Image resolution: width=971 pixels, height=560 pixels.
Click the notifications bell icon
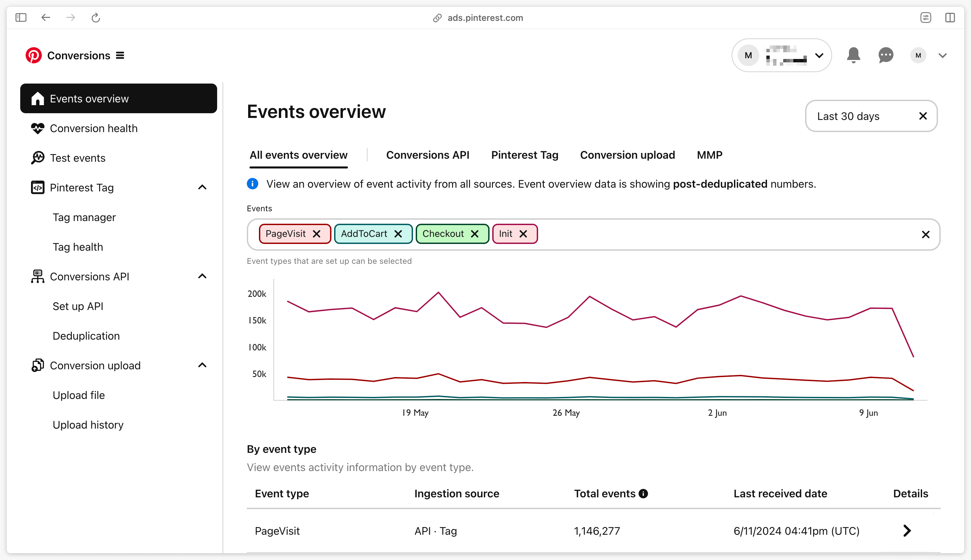click(x=854, y=55)
